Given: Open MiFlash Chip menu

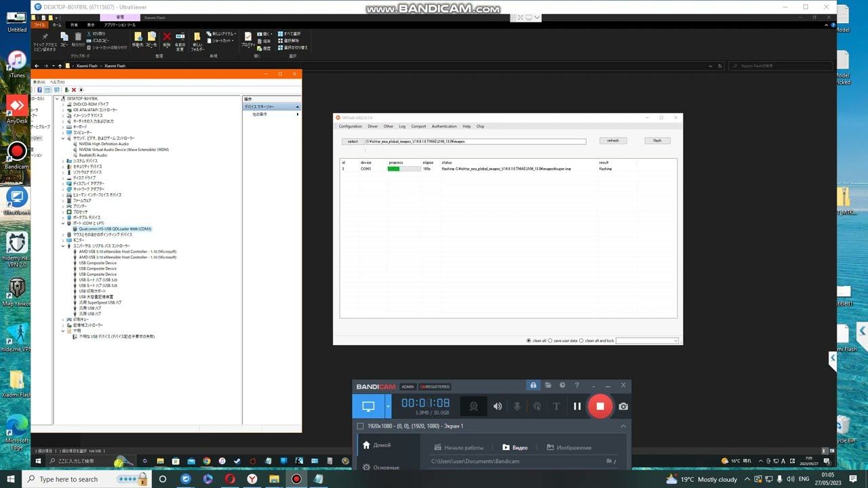Looking at the screenshot, I should (x=480, y=126).
